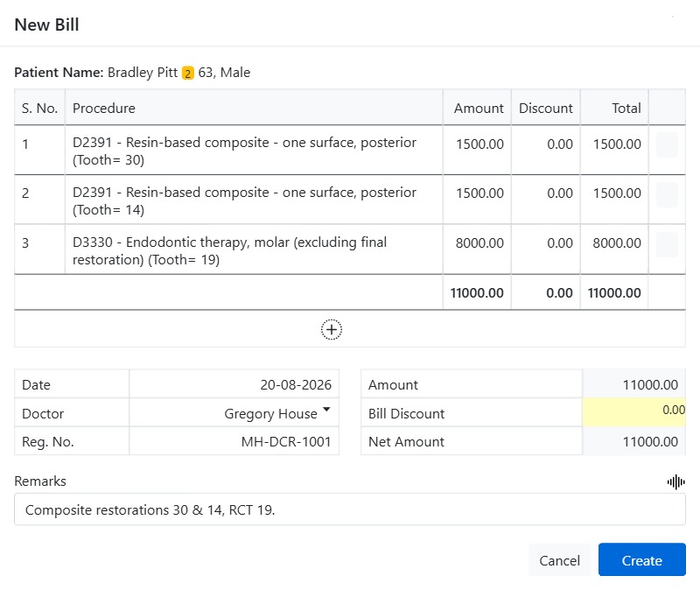Click delete button for Tooth= 30 row
This screenshot has width=700, height=590.
pyautogui.click(x=667, y=144)
